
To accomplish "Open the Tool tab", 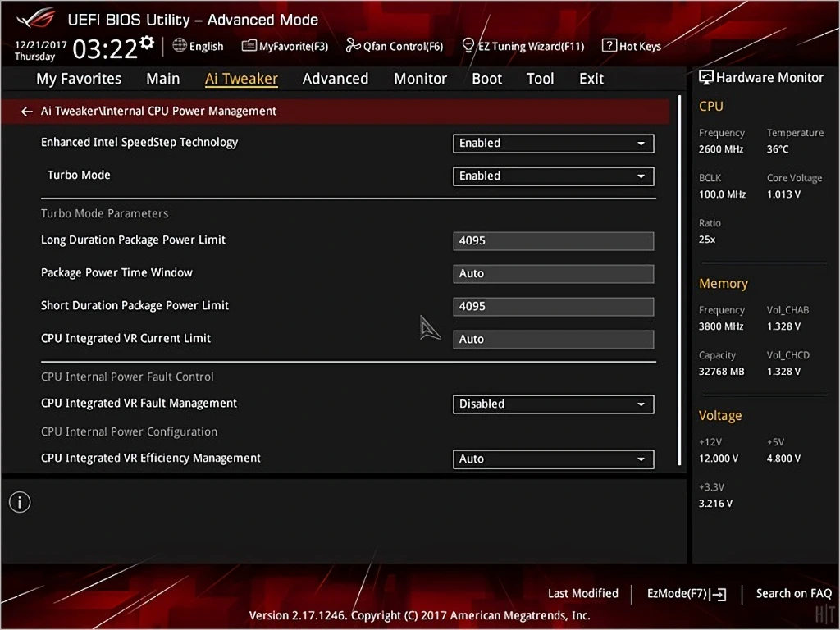I will pos(540,79).
